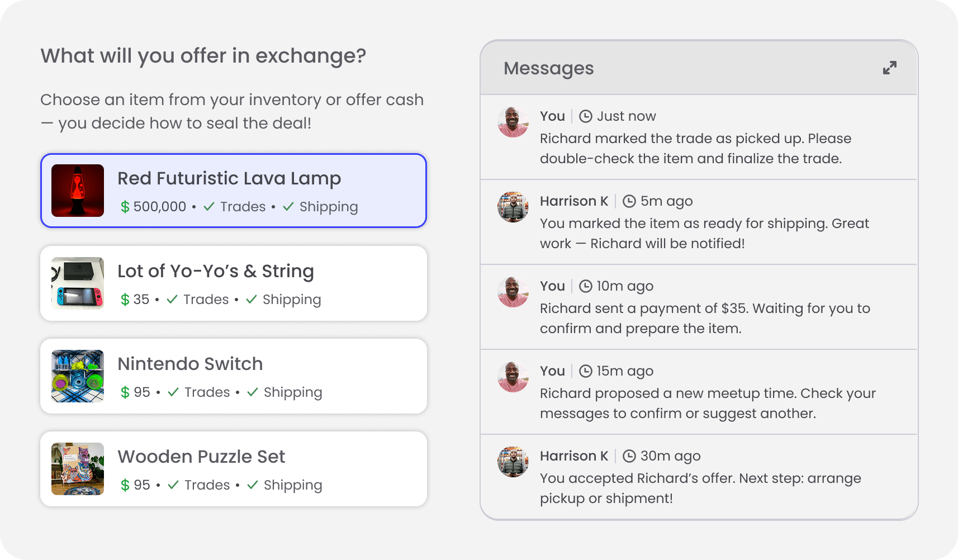Select the Red Futuristic Lava Lamp offer
The image size is (958, 560).
click(234, 191)
